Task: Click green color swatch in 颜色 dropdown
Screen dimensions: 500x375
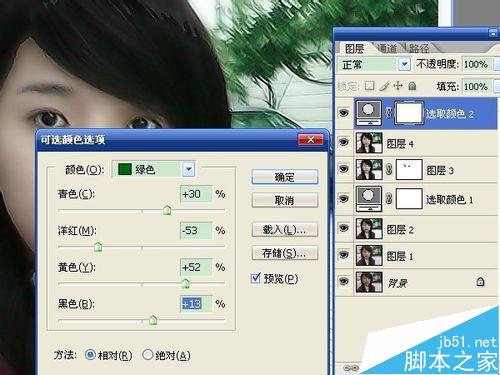Action: 124,169
